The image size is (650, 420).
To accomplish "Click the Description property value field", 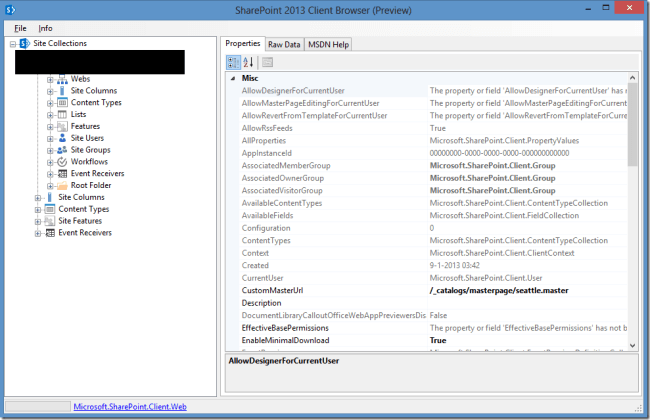I will coord(527,303).
